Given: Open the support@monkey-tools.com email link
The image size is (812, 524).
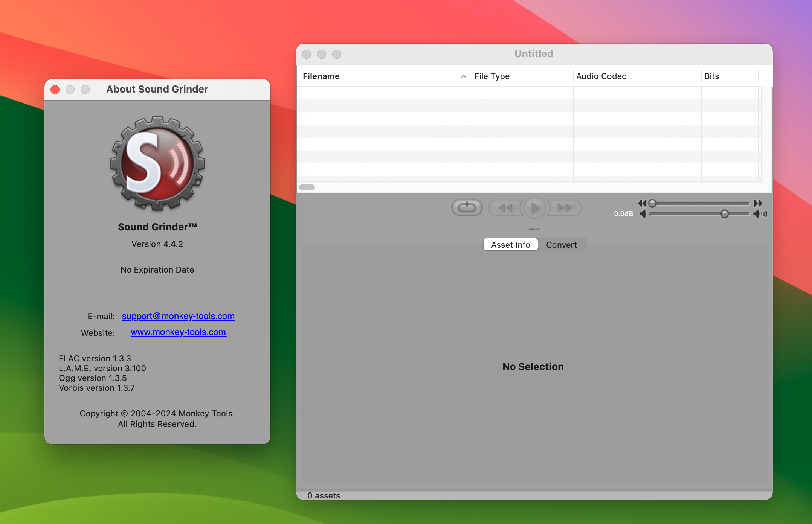Looking at the screenshot, I should (178, 316).
